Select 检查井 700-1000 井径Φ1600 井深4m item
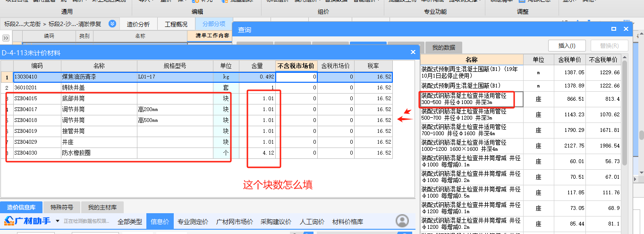 [x=471, y=130]
